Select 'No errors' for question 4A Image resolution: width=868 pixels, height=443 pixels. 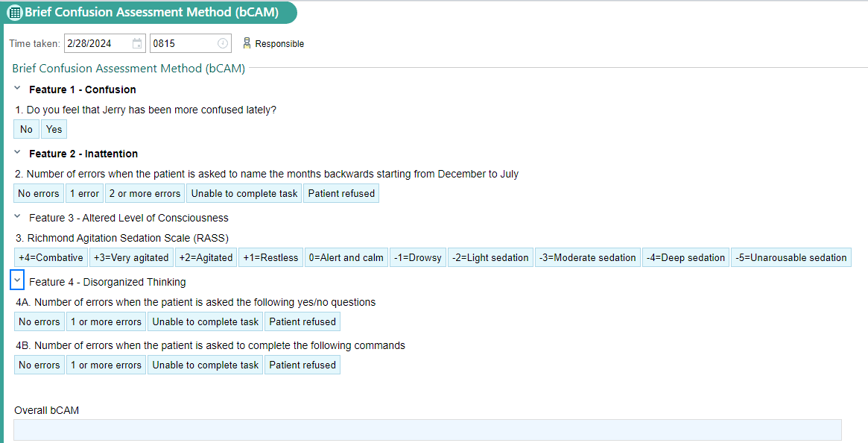click(39, 321)
